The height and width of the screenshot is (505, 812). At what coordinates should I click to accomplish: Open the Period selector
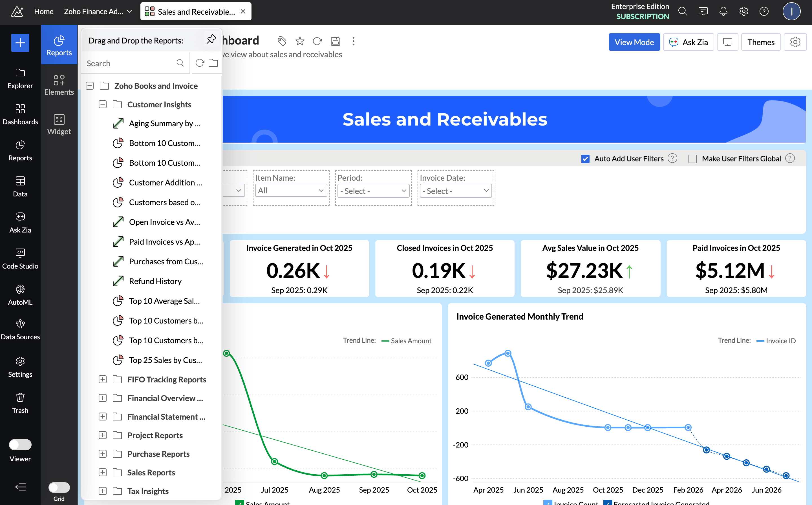coord(373,191)
